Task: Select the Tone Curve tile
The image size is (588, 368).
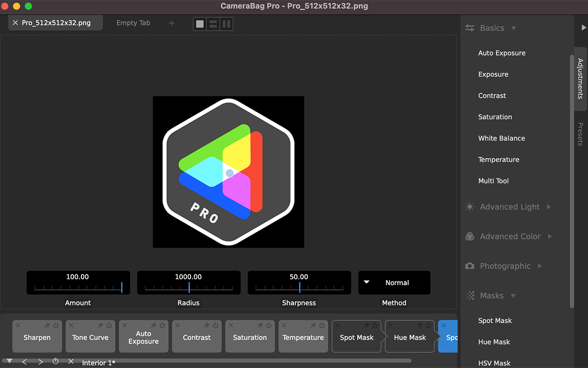Action: tap(90, 337)
